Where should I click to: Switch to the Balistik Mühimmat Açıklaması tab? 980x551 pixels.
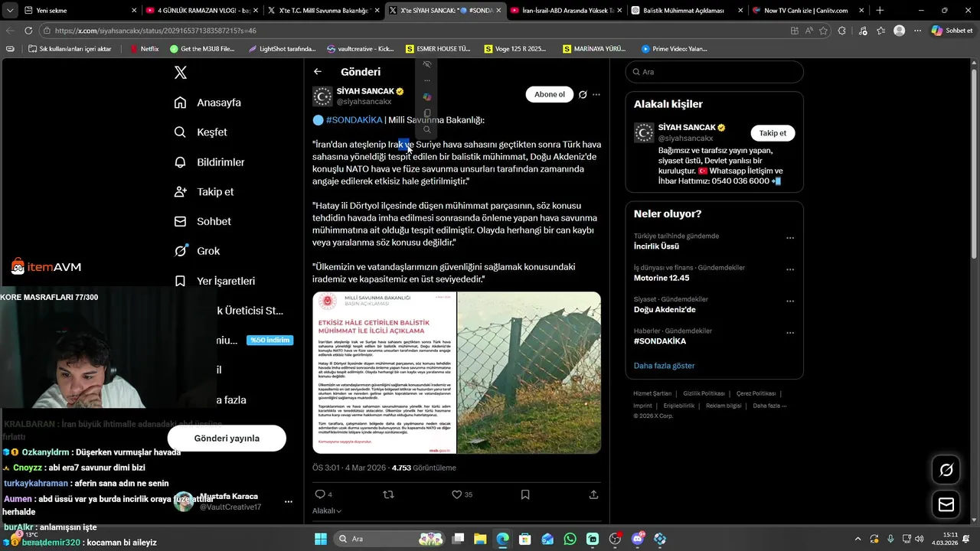pos(687,10)
